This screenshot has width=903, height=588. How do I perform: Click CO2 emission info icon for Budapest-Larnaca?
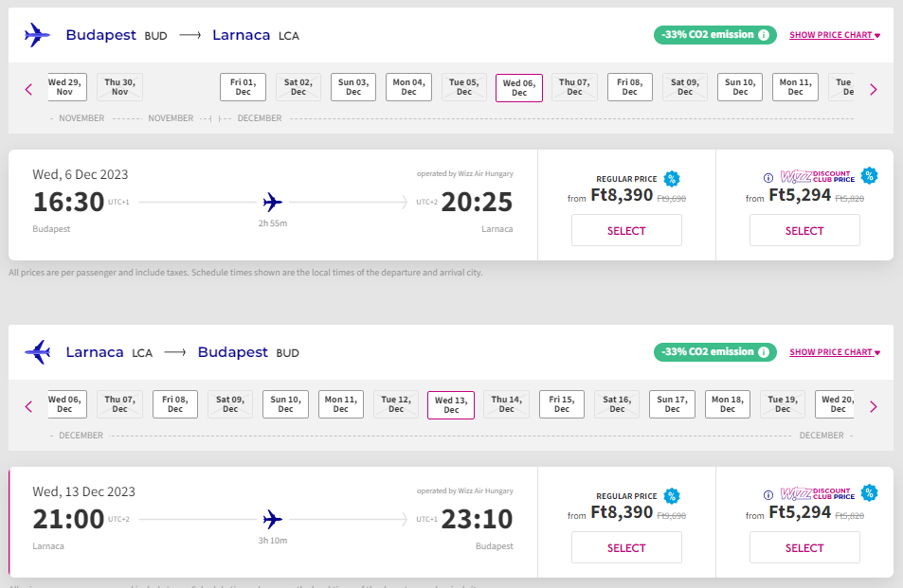tap(763, 35)
